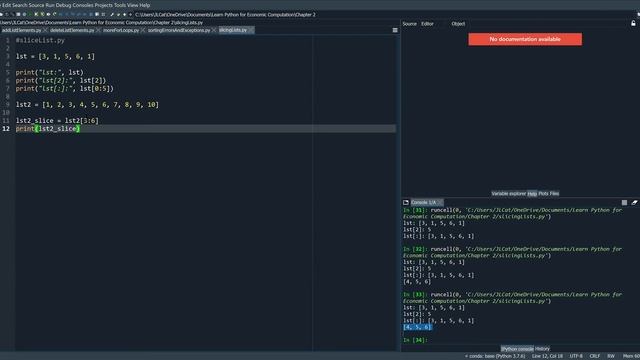Click the conda: base (Python 3.7.6) status entry
Image resolution: width=640 pixels, height=360 pixels.
coord(495,356)
